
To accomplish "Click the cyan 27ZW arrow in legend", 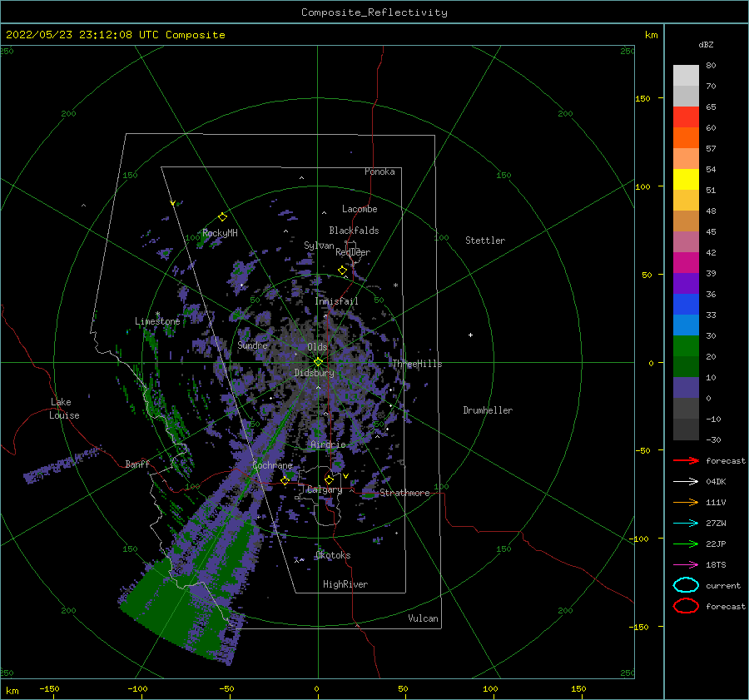I will coord(686,524).
